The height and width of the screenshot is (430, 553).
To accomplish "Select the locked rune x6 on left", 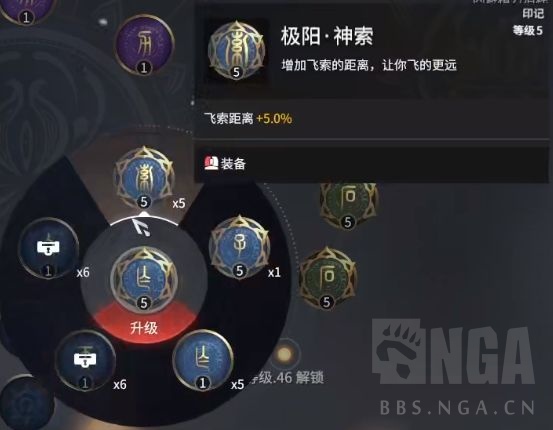I will point(48,248).
